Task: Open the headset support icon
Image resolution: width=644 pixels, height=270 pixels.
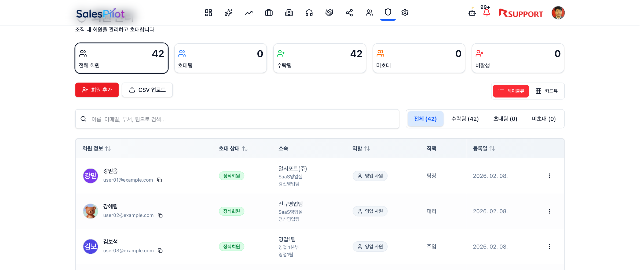Action: (x=309, y=13)
